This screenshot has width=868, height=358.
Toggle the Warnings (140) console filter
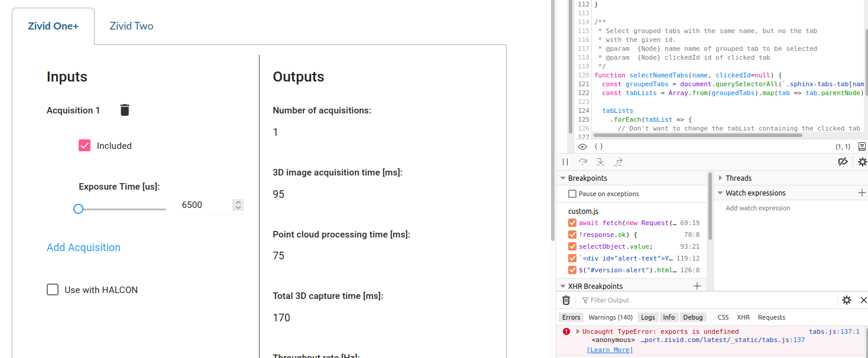coord(610,317)
